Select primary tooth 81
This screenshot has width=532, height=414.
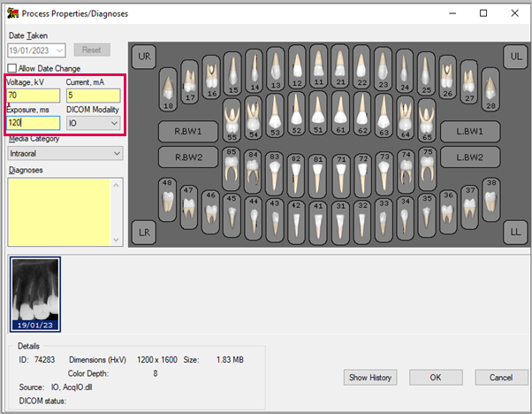point(318,176)
